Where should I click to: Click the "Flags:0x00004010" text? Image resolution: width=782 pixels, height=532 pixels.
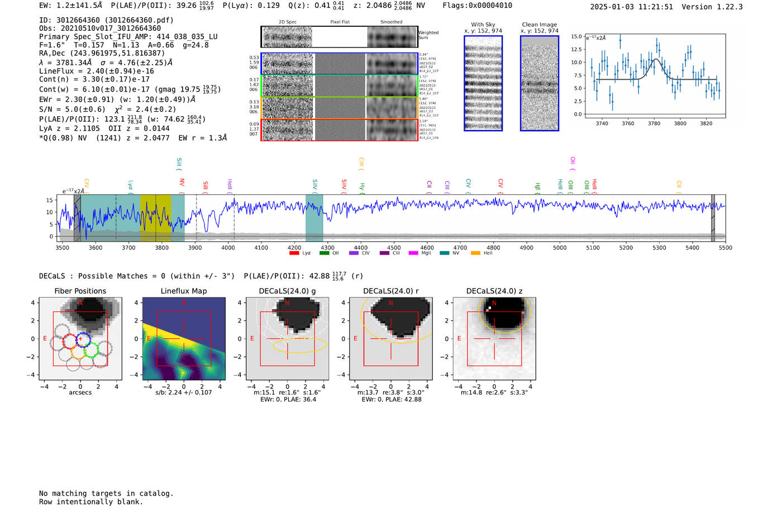[x=478, y=6]
